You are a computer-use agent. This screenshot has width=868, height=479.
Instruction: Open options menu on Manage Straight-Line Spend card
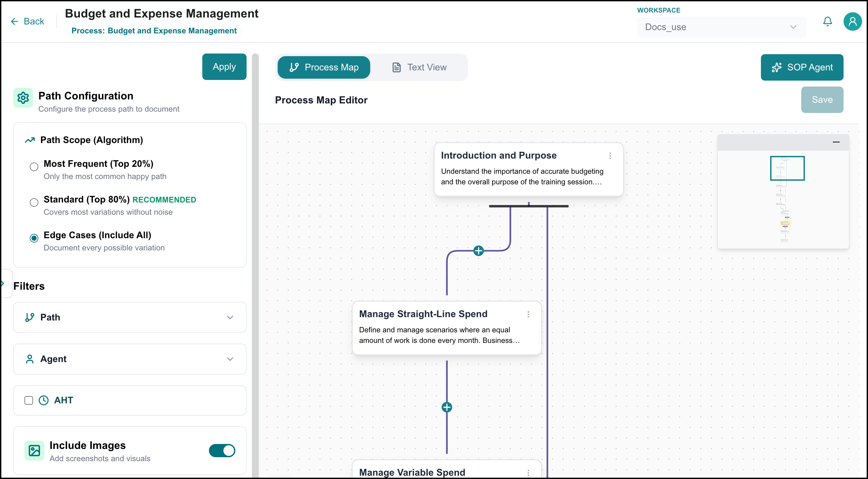click(528, 314)
